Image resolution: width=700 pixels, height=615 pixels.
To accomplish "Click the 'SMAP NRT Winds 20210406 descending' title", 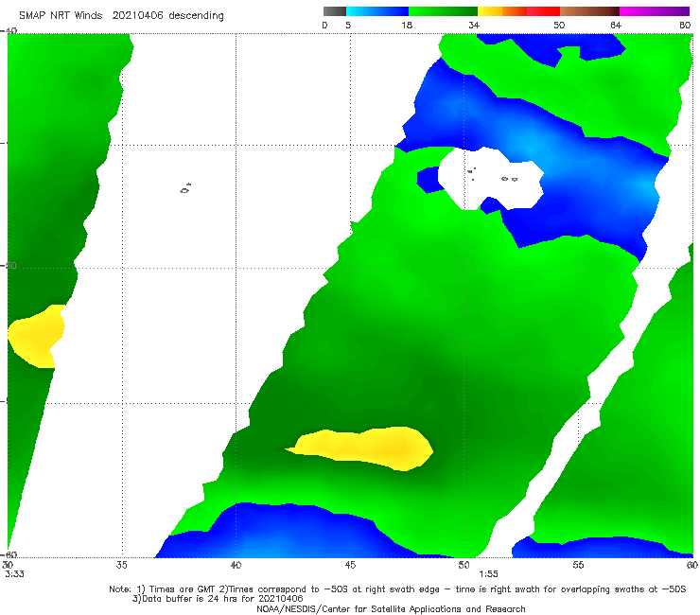I will click(x=121, y=16).
